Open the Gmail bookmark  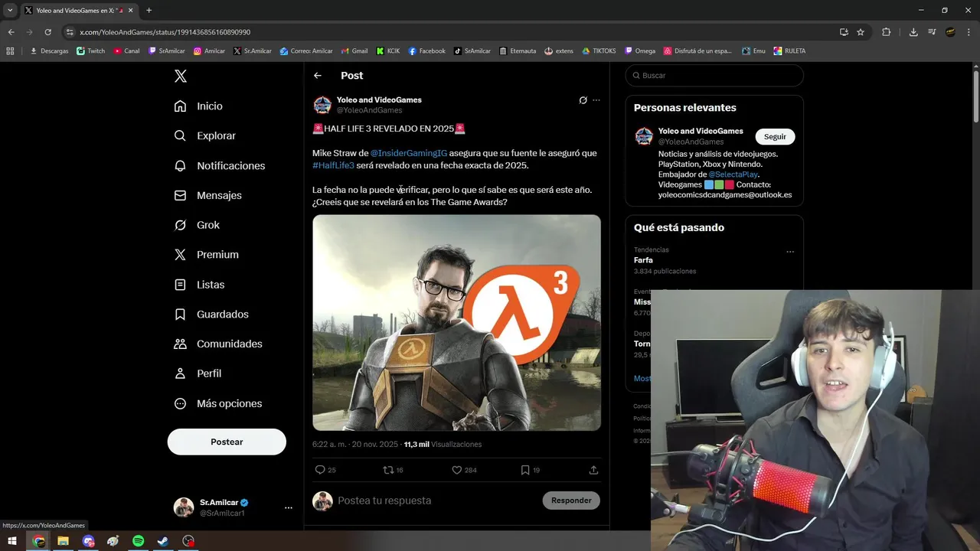[354, 51]
